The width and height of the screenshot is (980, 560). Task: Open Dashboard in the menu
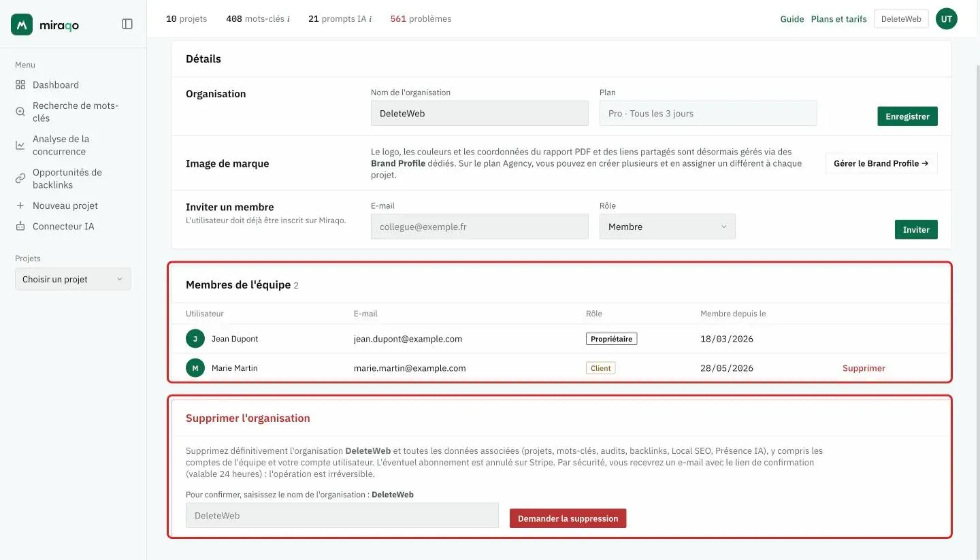(56, 85)
